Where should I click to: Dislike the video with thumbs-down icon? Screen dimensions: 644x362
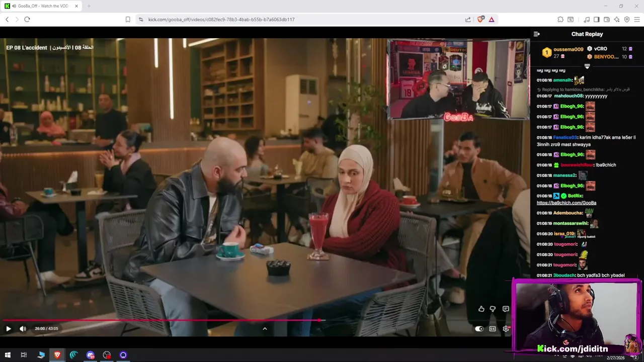(x=493, y=309)
